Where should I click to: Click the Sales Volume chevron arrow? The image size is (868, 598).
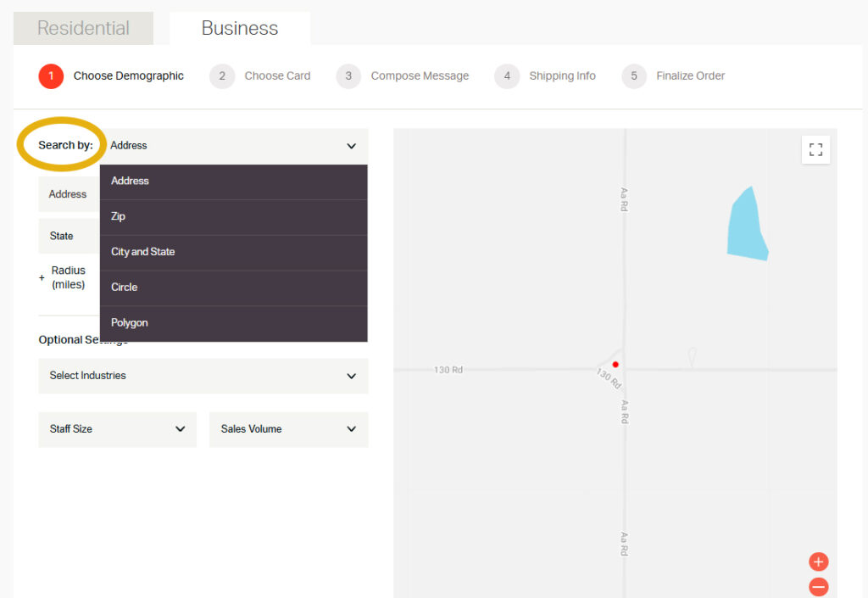(x=352, y=429)
